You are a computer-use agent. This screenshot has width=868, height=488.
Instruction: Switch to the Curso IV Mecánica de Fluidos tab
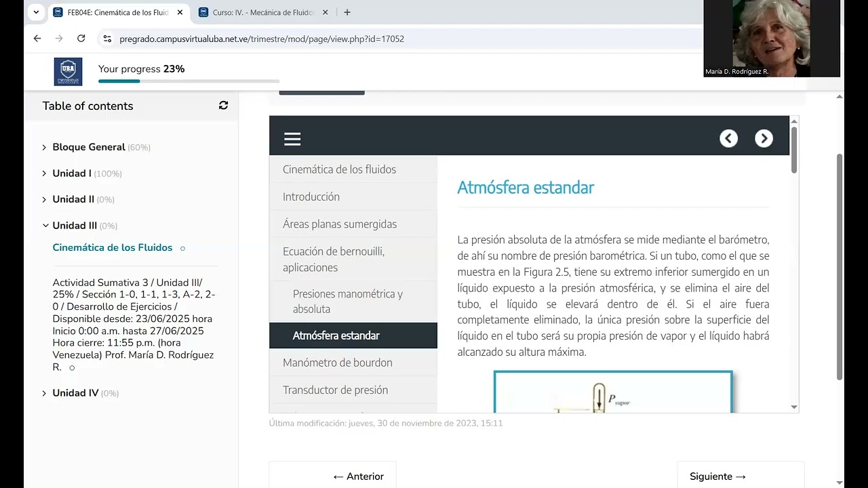click(263, 12)
